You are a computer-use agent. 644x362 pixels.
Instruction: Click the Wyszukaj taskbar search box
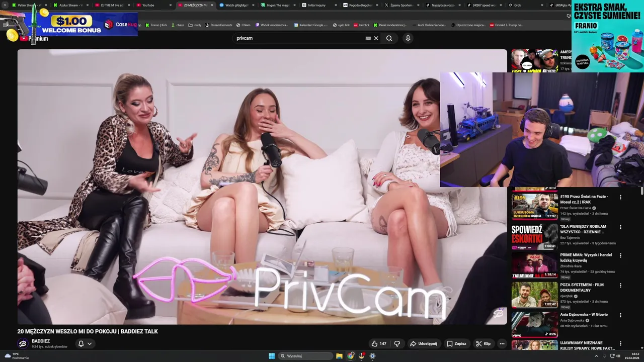[305, 356]
